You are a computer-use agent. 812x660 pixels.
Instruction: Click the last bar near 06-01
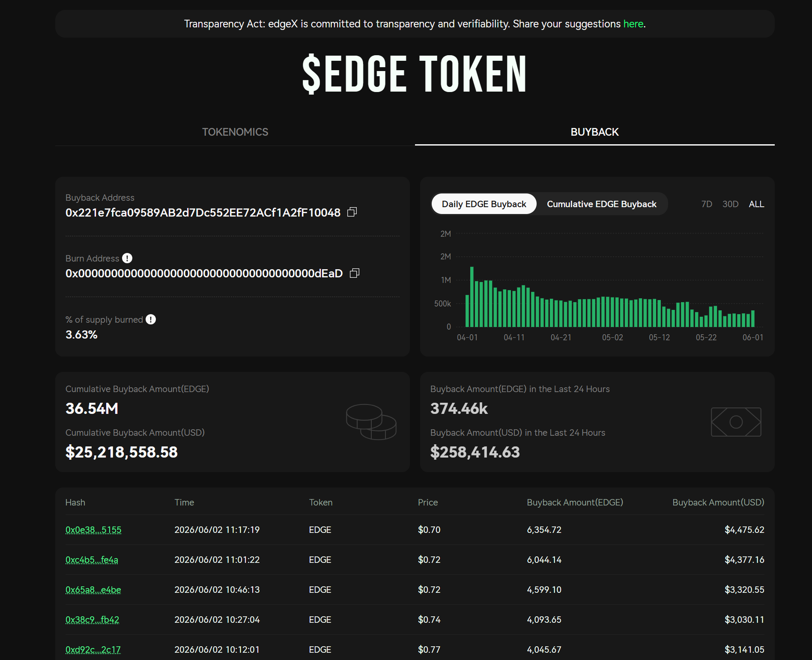[753, 318]
